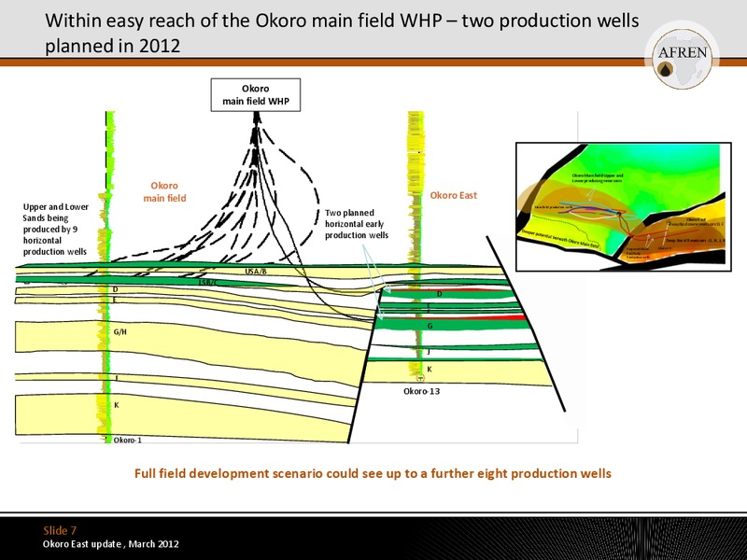The height and width of the screenshot is (560, 747).
Task: Click 'Deeper potential beneath Okoro Main field' map label
Action: [x=559, y=240]
